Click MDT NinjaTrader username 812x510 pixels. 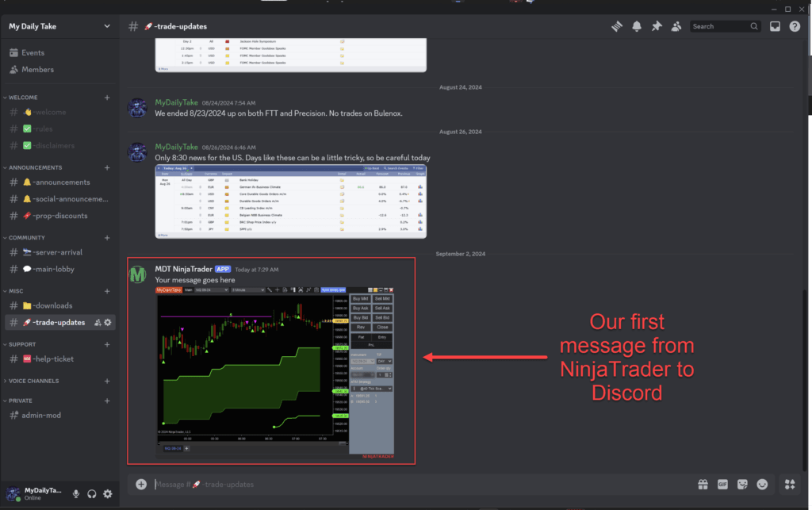pyautogui.click(x=184, y=269)
